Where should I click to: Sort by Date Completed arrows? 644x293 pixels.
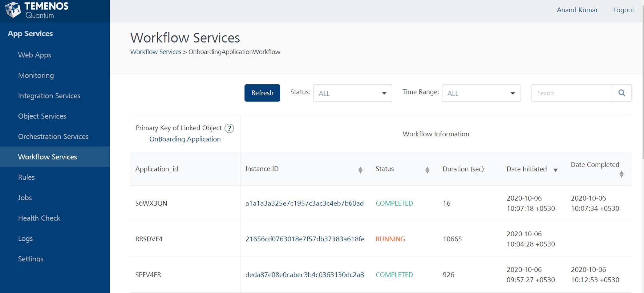point(621,174)
